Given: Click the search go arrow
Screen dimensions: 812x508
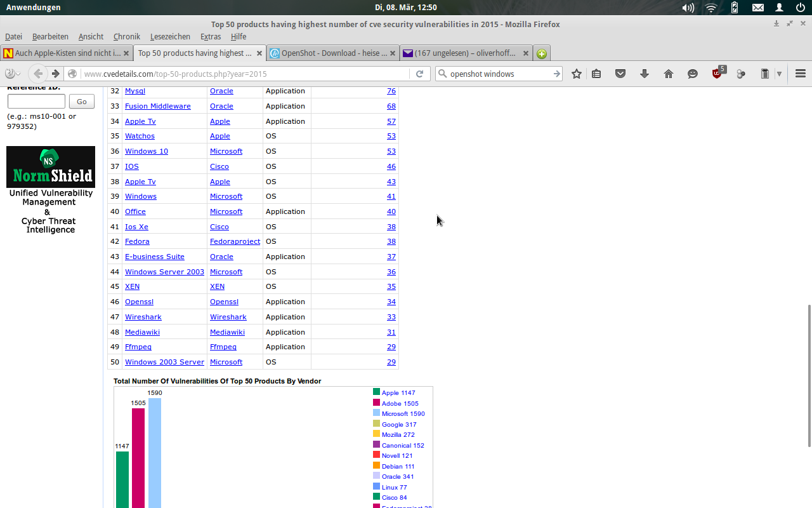Looking at the screenshot, I should (x=556, y=74).
